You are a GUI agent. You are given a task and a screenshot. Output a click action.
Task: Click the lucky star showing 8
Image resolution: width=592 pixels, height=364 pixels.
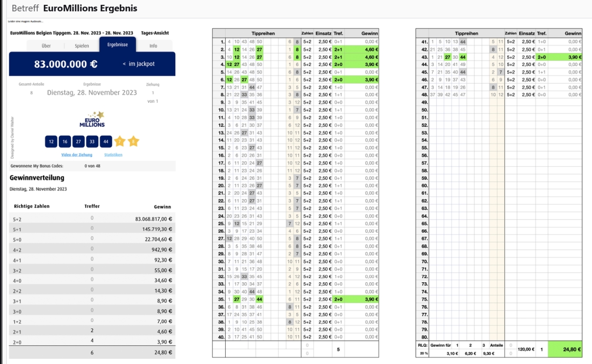point(133,141)
